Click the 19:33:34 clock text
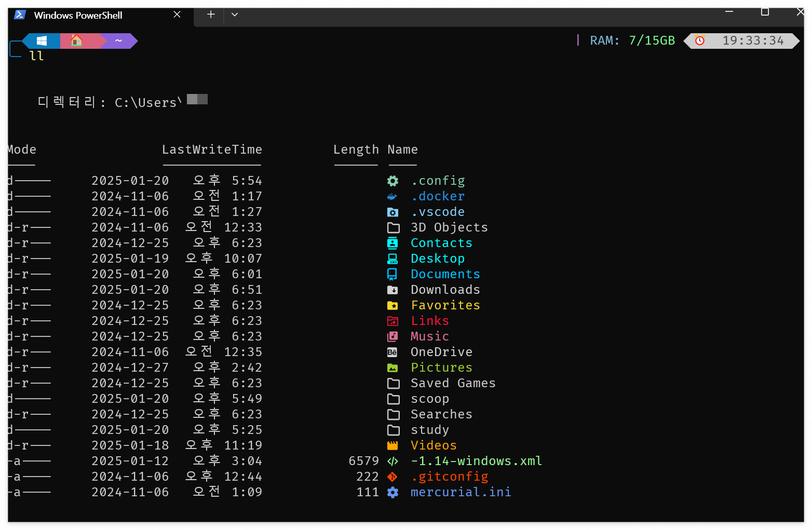The width and height of the screenshot is (812, 530). coord(753,40)
